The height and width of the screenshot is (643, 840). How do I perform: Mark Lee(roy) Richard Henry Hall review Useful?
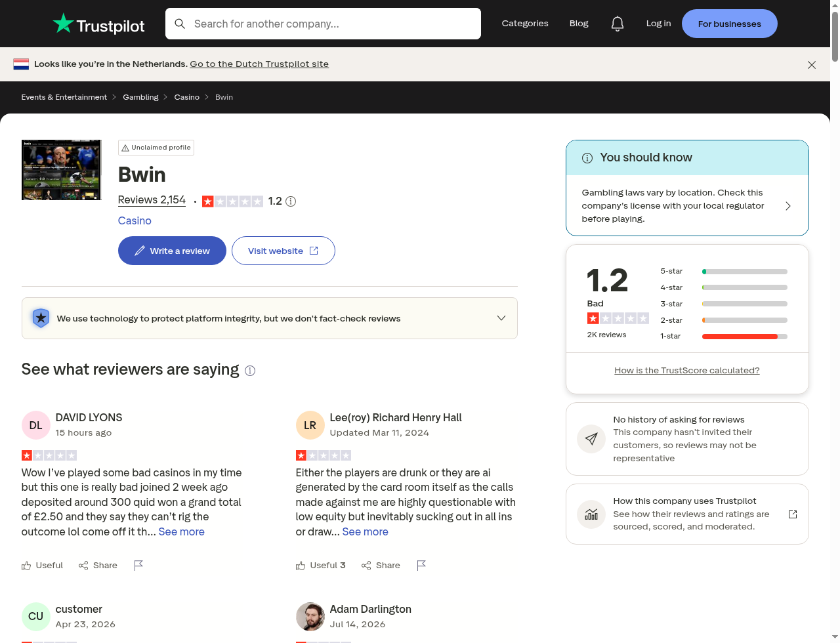(x=320, y=566)
